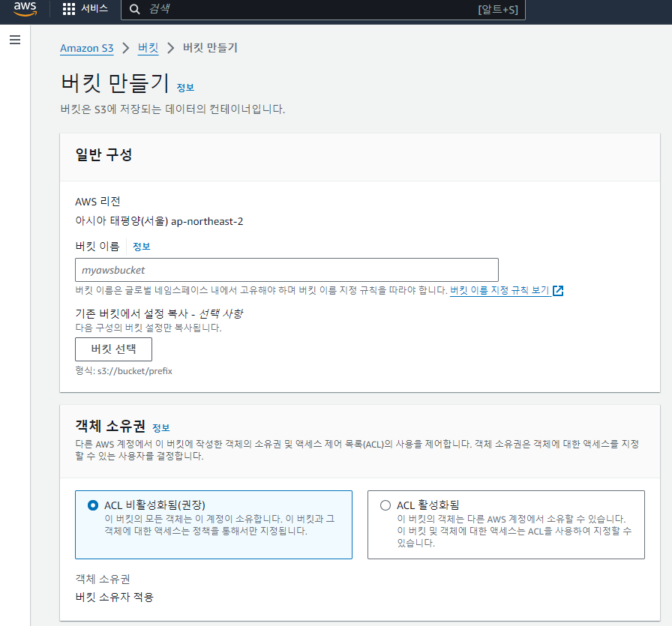Click the 일반 구성 section heading
672x626 pixels.
coord(103,154)
